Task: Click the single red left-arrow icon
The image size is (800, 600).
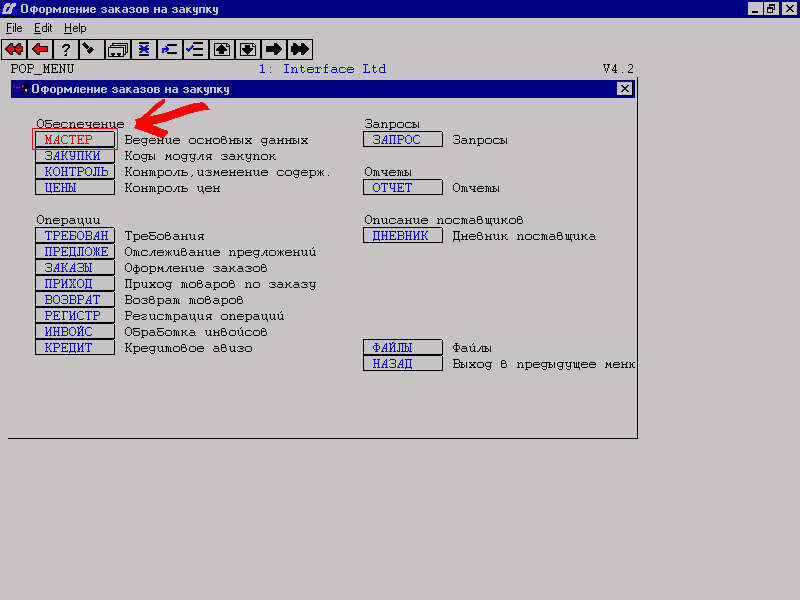Action: (x=40, y=49)
